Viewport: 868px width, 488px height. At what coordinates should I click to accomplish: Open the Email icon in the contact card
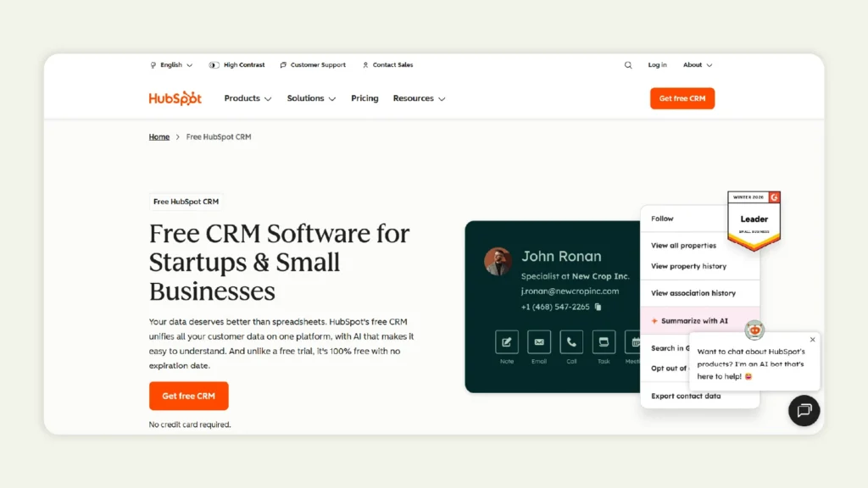[538, 343]
